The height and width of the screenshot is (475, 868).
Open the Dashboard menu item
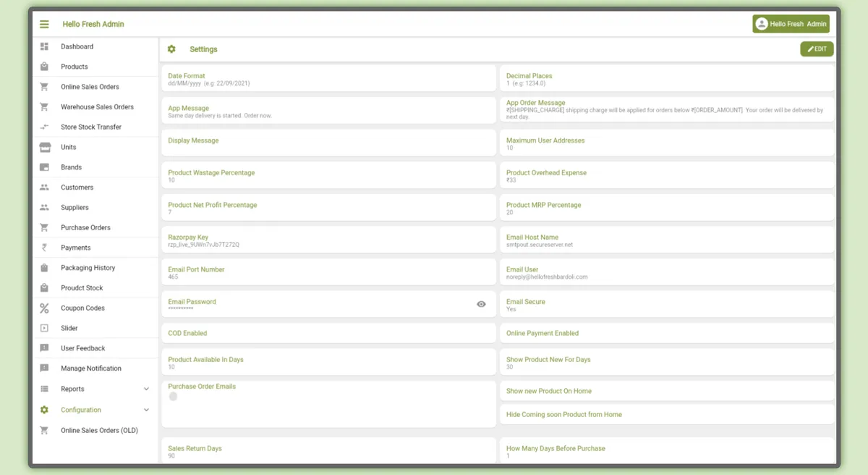point(95,46)
